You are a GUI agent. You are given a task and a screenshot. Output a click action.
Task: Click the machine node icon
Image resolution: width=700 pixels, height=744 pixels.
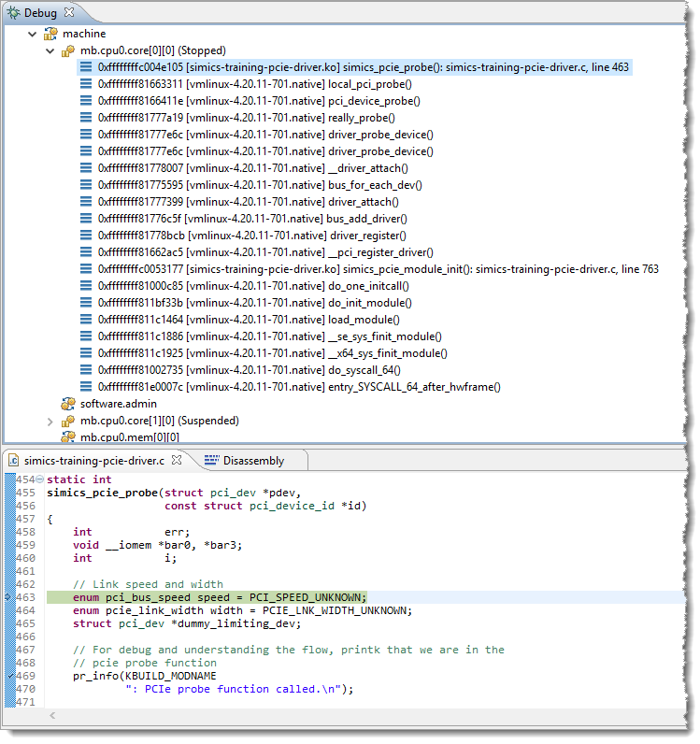[50, 34]
